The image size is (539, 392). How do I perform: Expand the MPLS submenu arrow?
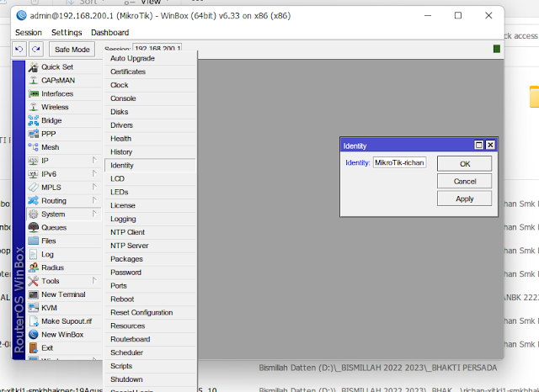click(94, 187)
